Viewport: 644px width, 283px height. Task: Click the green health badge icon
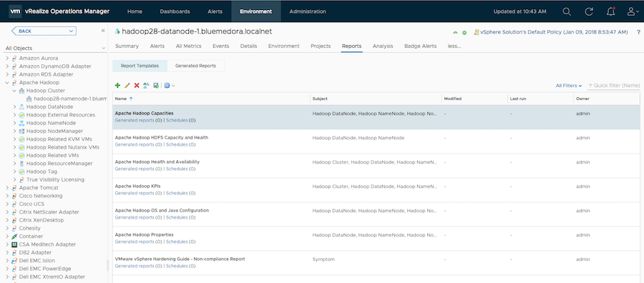tap(455, 32)
